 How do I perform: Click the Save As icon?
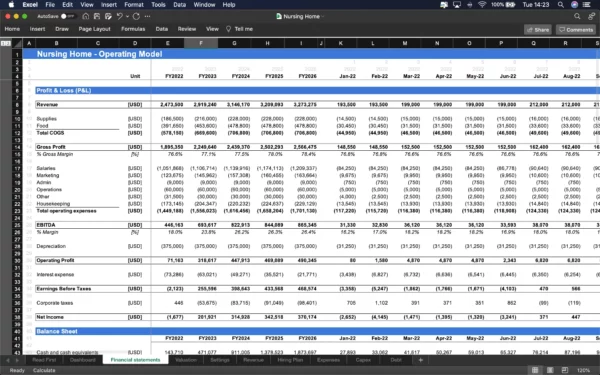click(108, 16)
